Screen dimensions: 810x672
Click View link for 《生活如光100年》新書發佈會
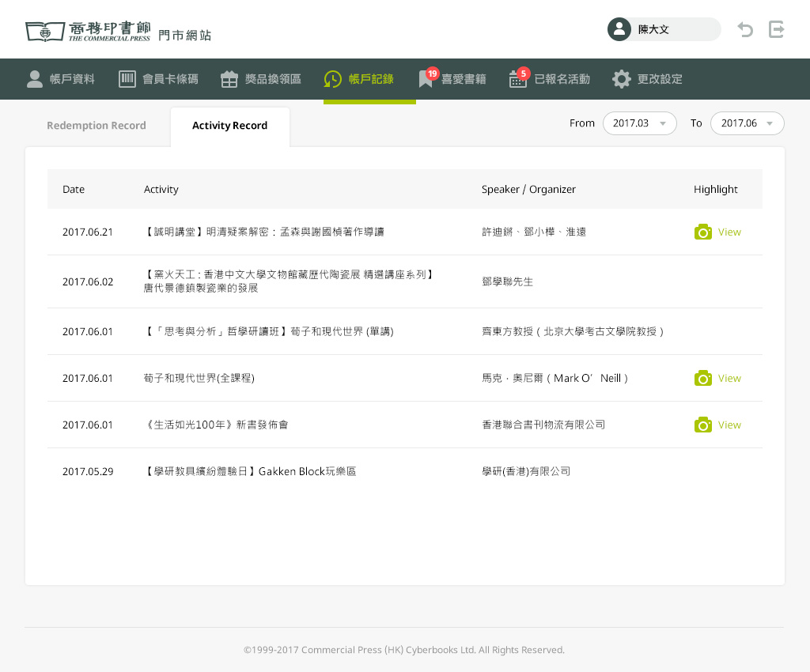729,425
